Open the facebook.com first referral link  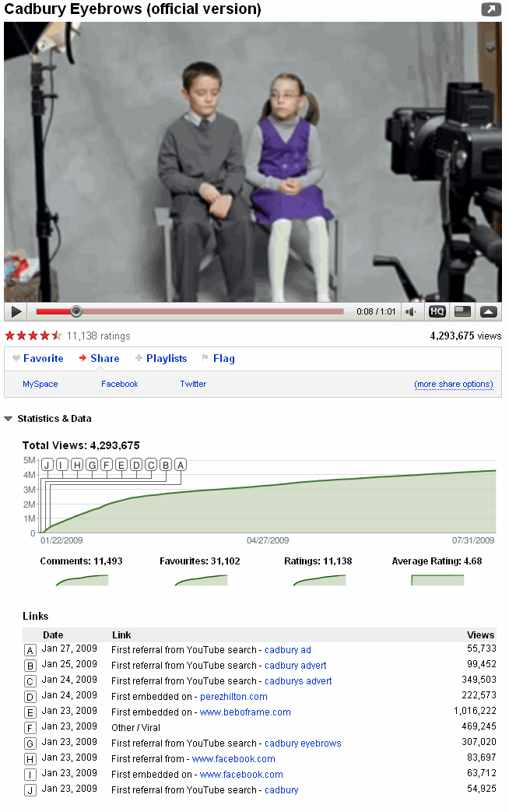[233, 758]
